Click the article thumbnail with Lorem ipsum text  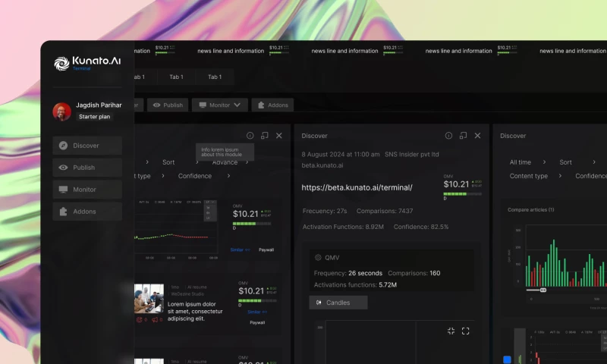point(149,299)
